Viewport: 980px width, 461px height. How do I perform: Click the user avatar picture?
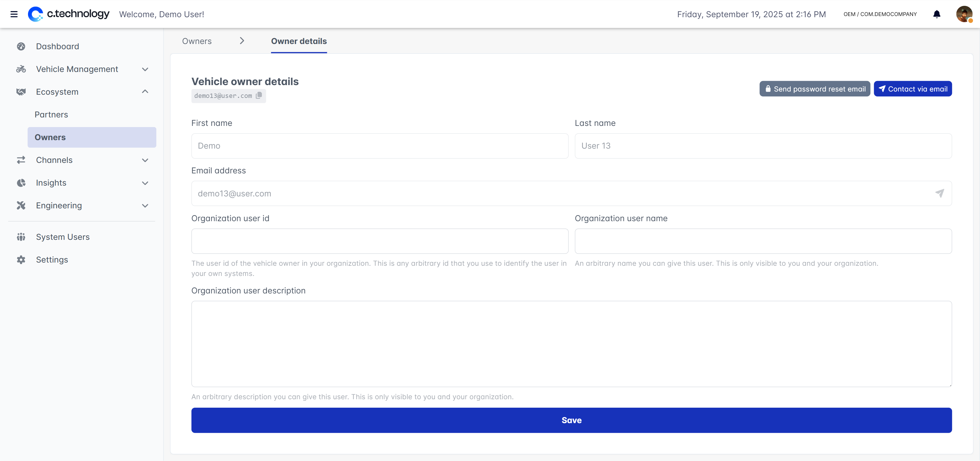[x=964, y=14]
